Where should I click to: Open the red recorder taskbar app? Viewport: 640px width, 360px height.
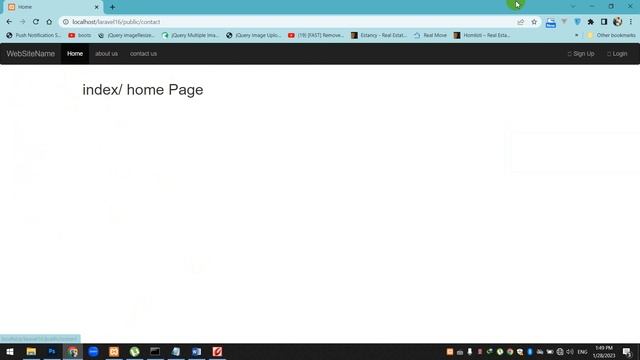click(x=217, y=351)
